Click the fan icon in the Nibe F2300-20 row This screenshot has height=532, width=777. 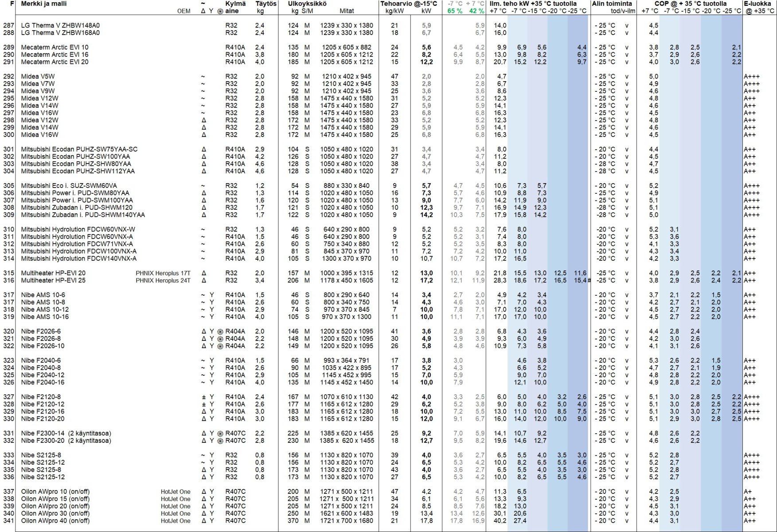220,441
